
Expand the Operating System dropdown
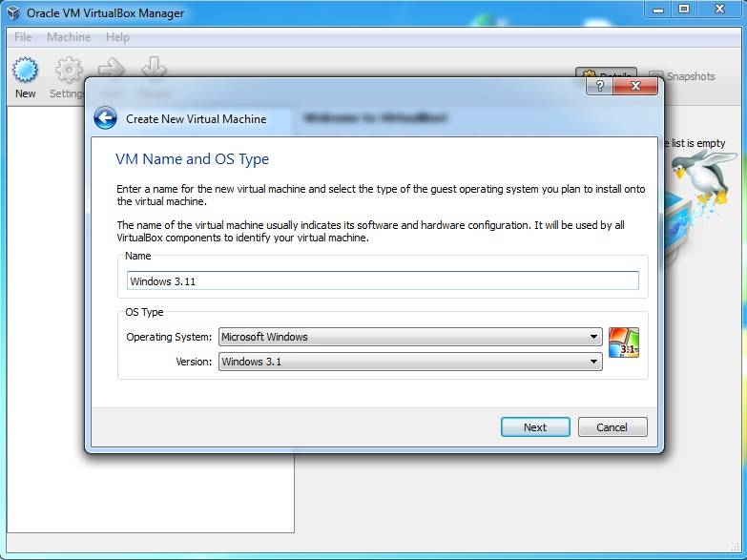(410, 337)
